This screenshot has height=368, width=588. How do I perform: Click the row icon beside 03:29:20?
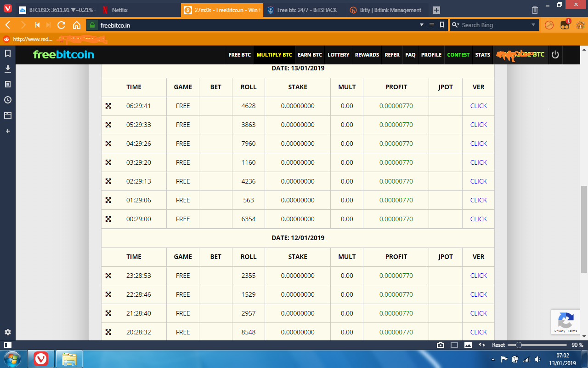(108, 162)
